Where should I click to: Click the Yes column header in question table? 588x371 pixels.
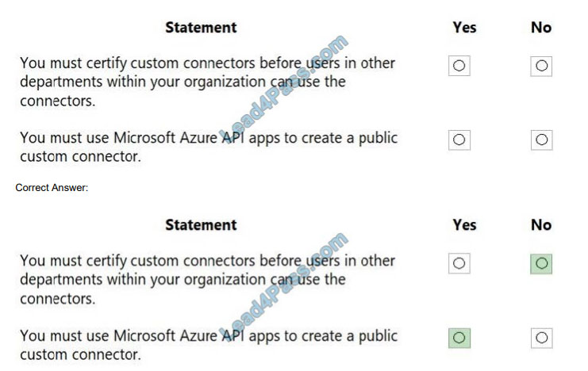464,28
